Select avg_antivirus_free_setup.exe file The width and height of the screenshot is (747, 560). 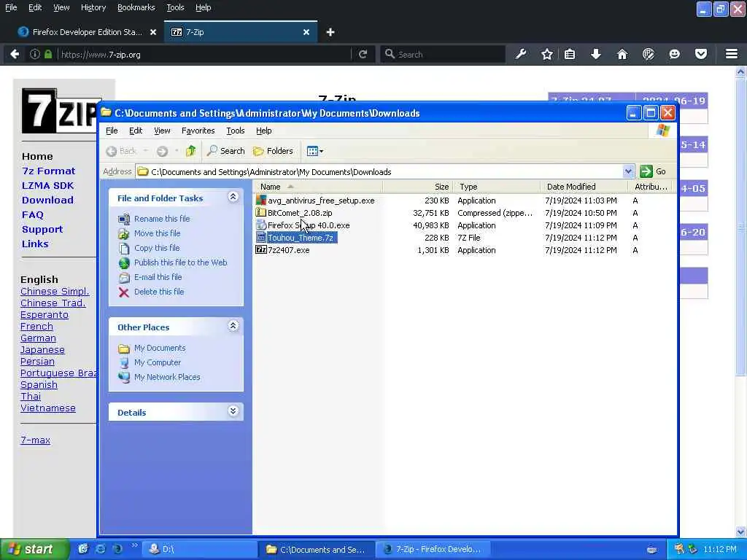[x=321, y=201]
